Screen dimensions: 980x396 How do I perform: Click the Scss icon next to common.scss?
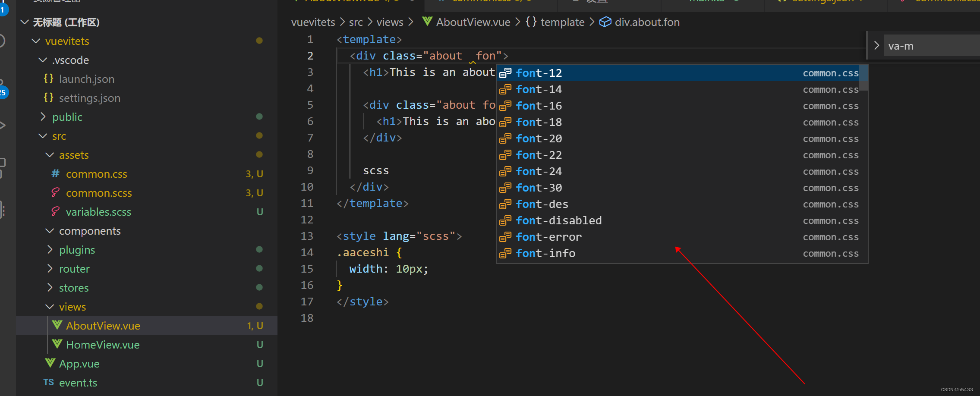point(55,192)
